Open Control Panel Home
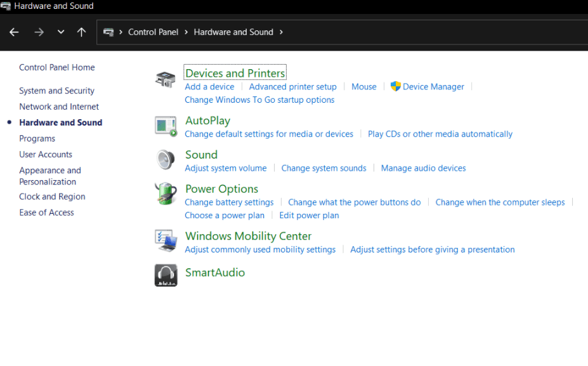Image resolution: width=588 pixels, height=366 pixels. point(57,67)
